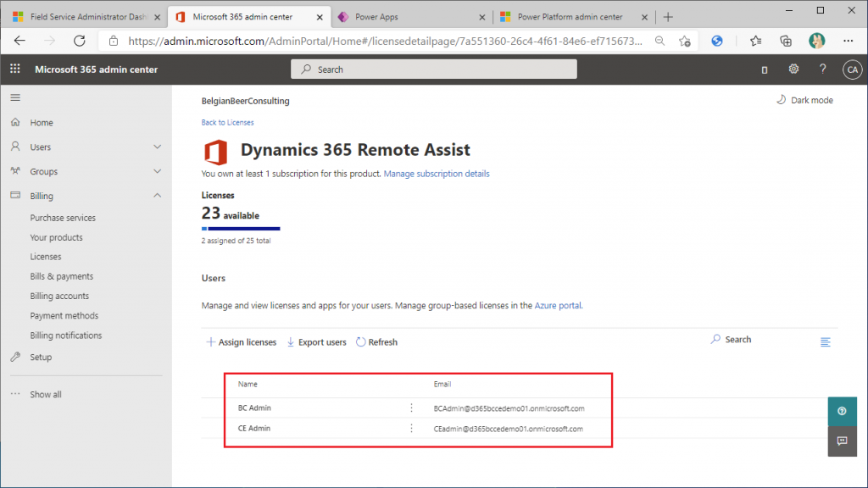Select the BC Admin user name
Image resolution: width=868 pixels, height=488 pixels.
tap(254, 408)
